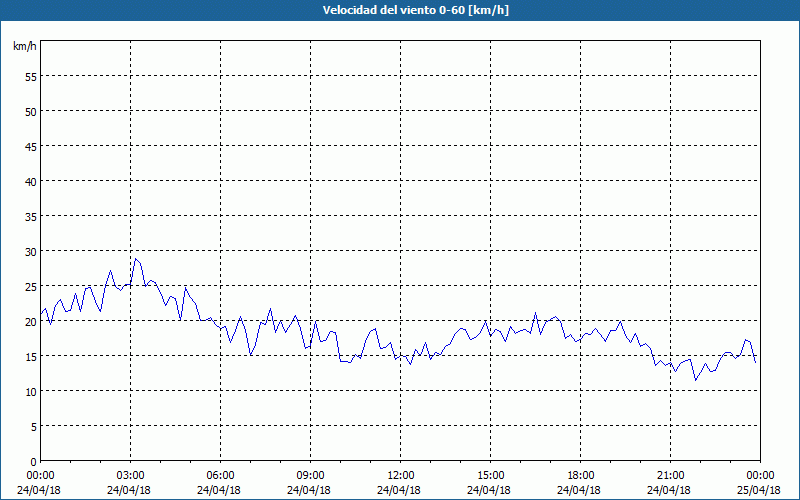800x500 pixels.
Task: Pick the "25" y-axis tick label
Action: tap(31, 287)
